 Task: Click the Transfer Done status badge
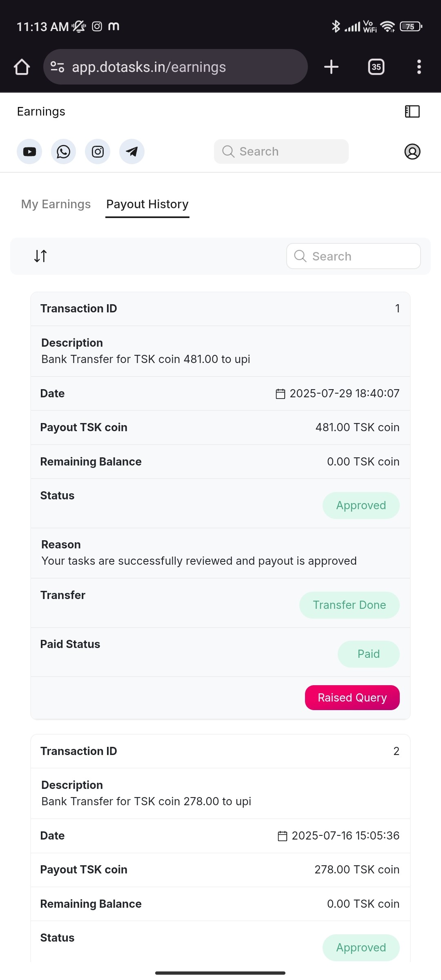pyautogui.click(x=349, y=605)
